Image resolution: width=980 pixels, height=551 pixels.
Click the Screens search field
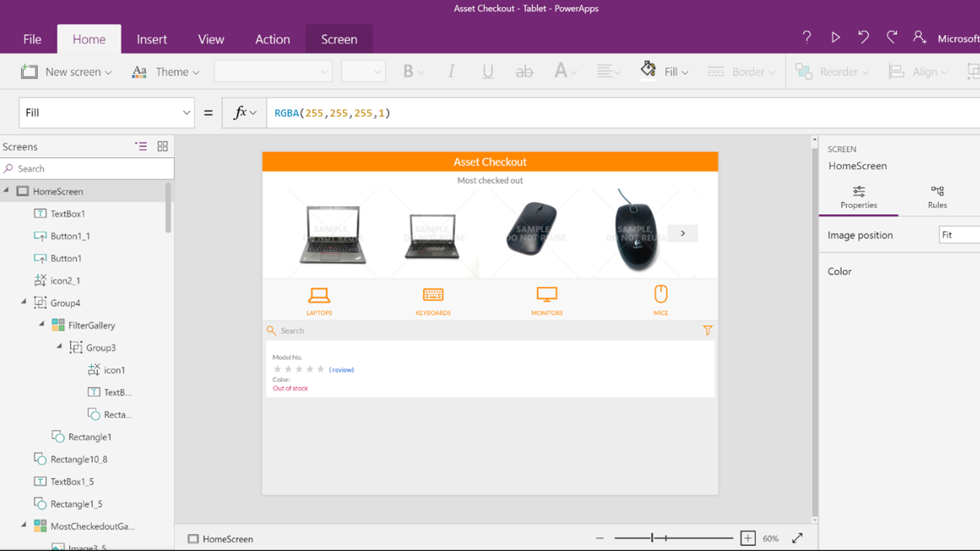pyautogui.click(x=87, y=169)
